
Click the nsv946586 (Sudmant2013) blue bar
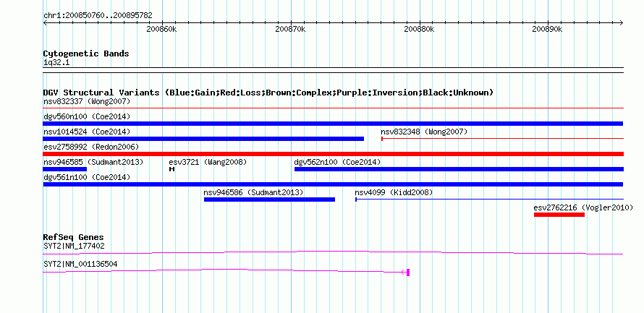269,200
